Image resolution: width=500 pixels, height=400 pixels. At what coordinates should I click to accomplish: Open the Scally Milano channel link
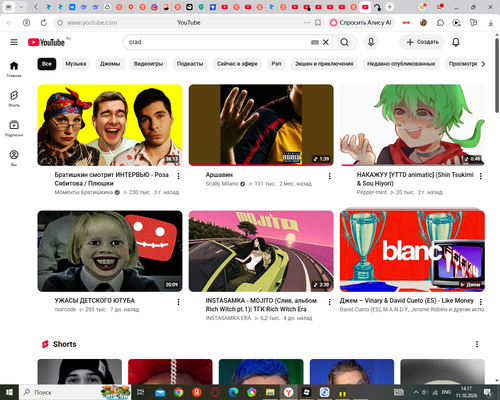coord(222,184)
